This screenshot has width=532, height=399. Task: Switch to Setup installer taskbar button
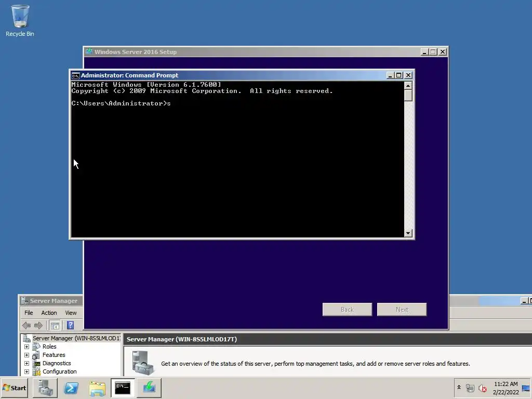click(x=149, y=388)
